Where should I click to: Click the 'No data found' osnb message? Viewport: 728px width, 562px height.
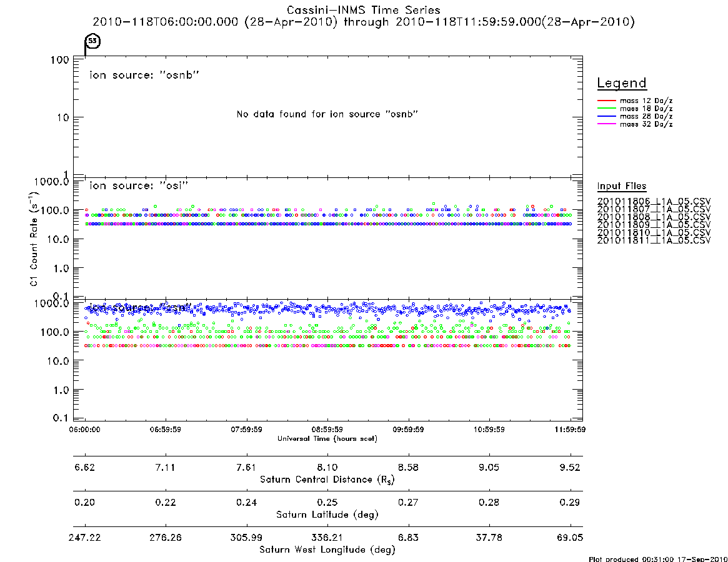[327, 114]
